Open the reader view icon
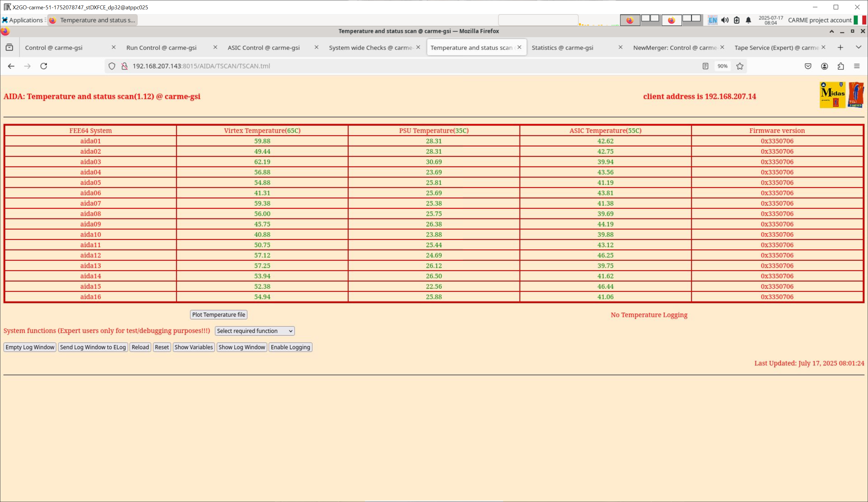This screenshot has height=502, width=868. 705,66
